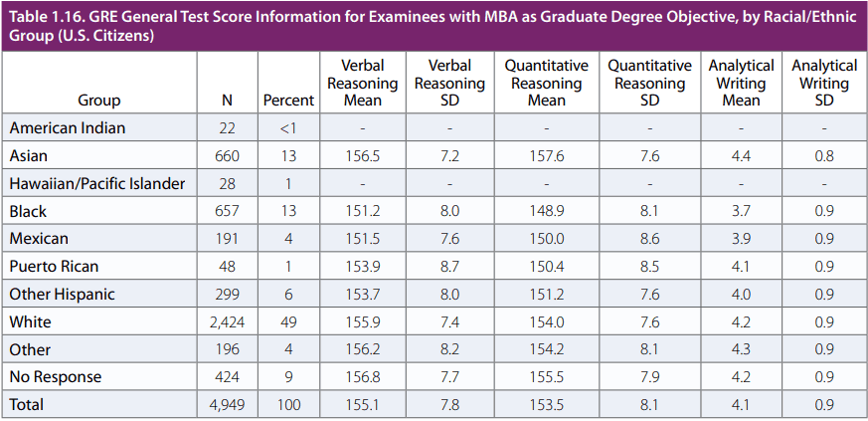Screen dimensions: 868x421
Task: Select the Hawaiian/Pacific Islander row label
Action: pyautogui.click(x=96, y=184)
